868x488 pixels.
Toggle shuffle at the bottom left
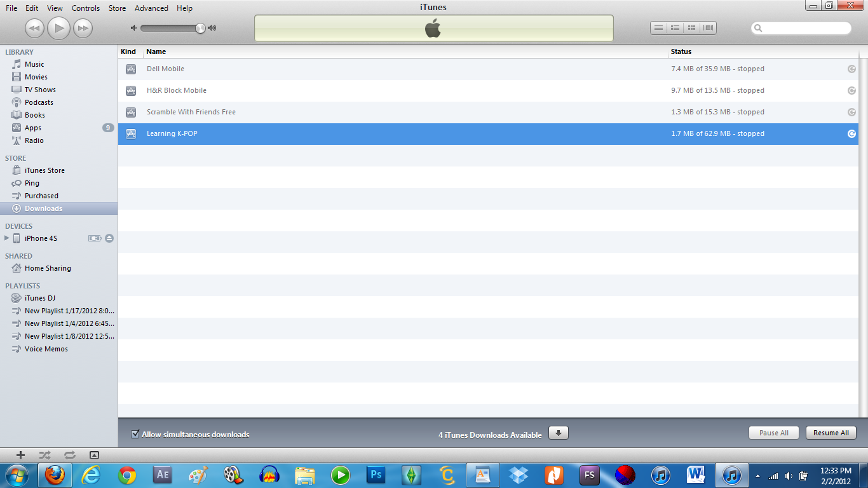(44, 455)
